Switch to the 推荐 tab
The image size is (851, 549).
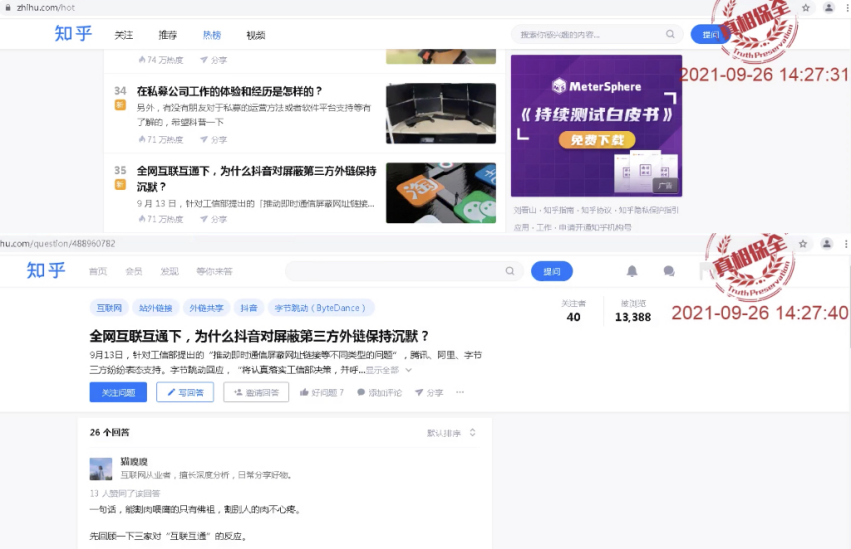point(168,35)
